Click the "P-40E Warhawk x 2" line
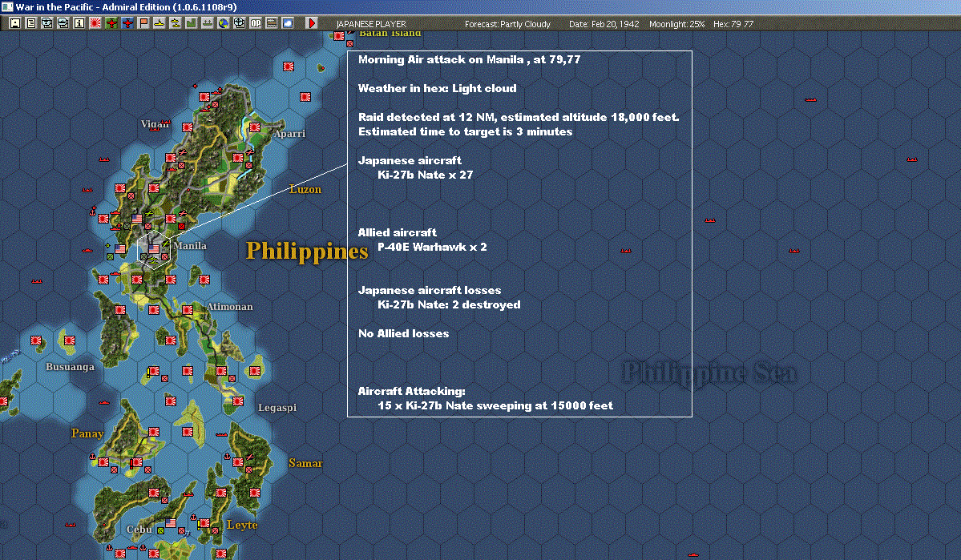This screenshot has width=961, height=560. (432, 247)
